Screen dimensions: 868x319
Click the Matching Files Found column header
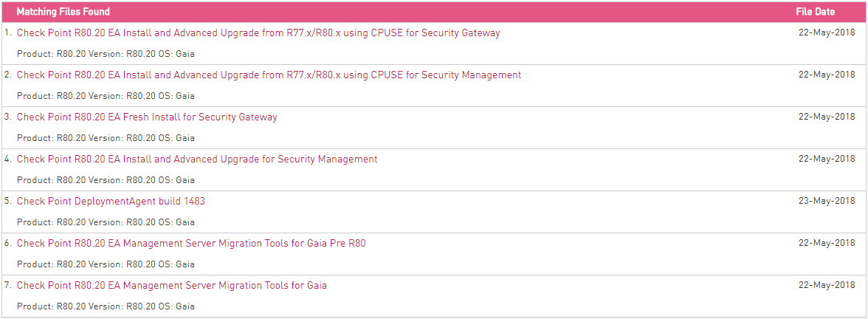(63, 12)
